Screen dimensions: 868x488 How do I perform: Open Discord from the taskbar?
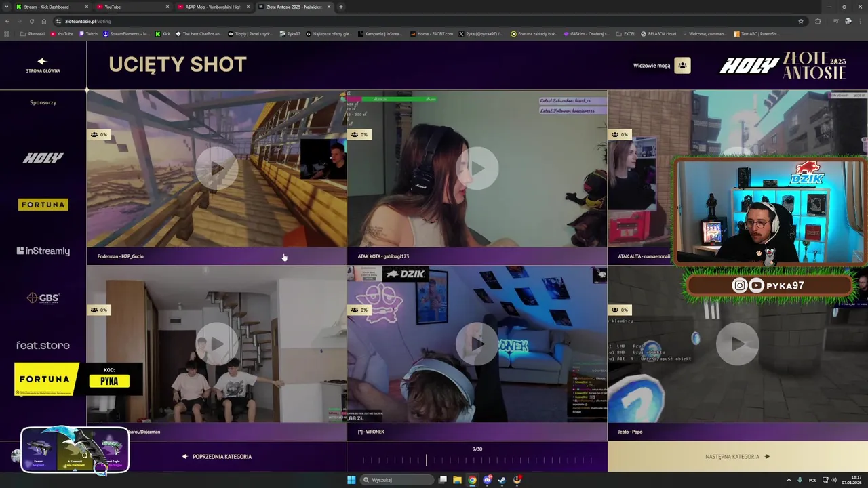487,480
